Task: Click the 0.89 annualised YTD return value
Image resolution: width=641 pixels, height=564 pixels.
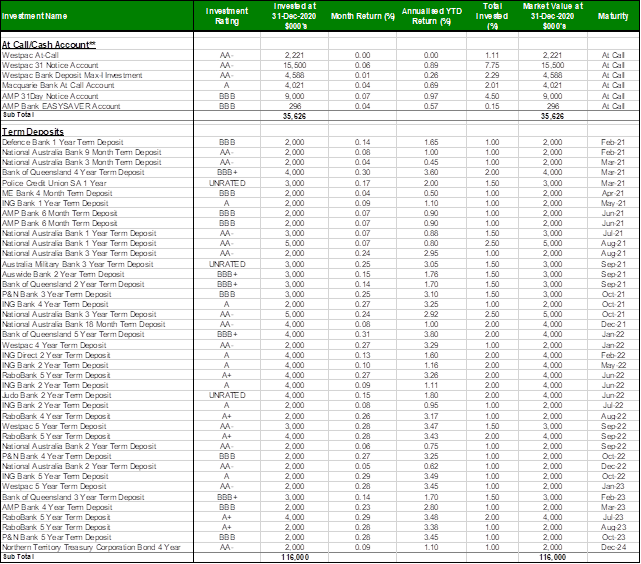Action: pyautogui.click(x=431, y=65)
